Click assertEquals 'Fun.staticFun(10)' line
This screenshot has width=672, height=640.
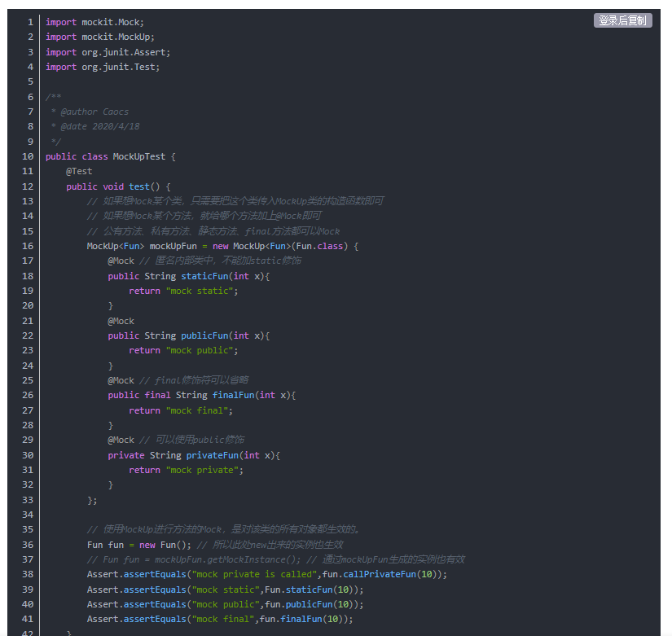(x=225, y=590)
